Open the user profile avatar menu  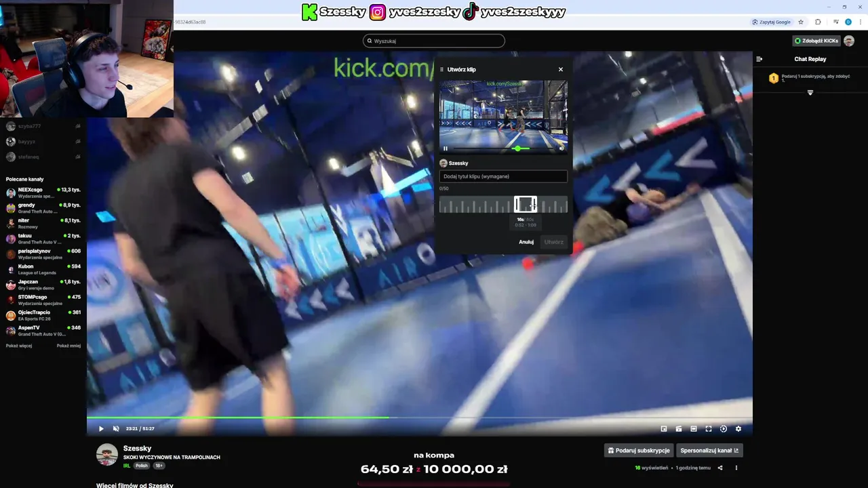(x=849, y=41)
